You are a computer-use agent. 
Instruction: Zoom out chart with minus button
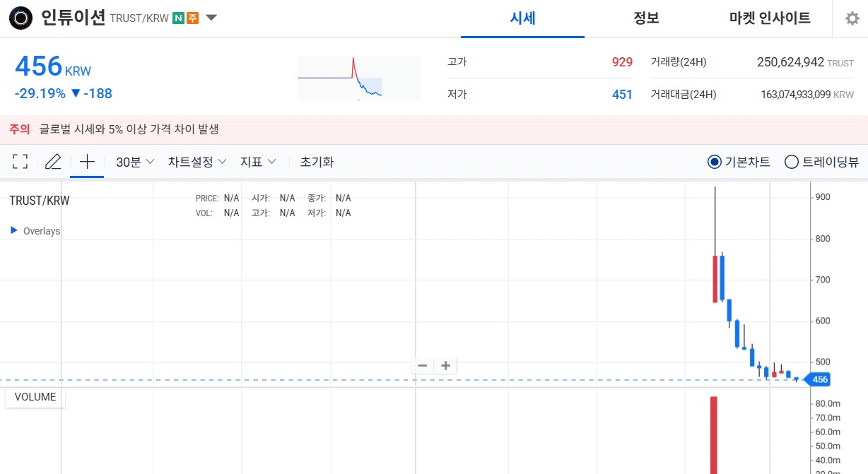pos(423,365)
